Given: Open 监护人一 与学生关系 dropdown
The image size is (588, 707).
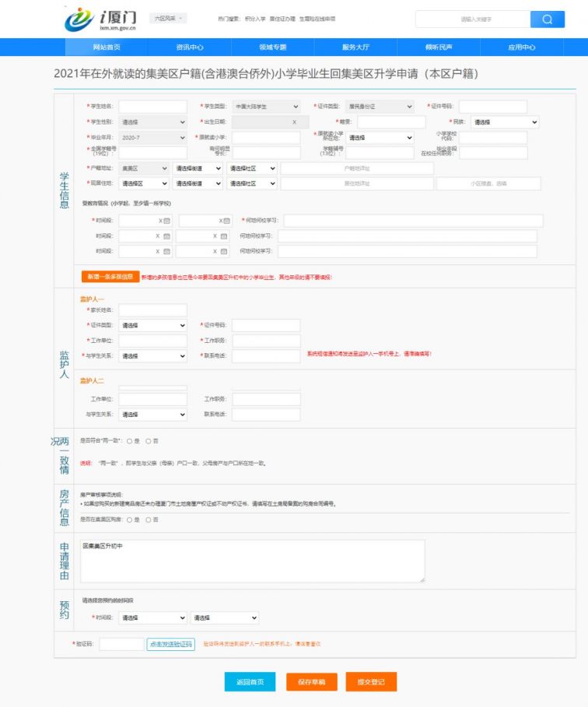Looking at the screenshot, I should 153,356.
